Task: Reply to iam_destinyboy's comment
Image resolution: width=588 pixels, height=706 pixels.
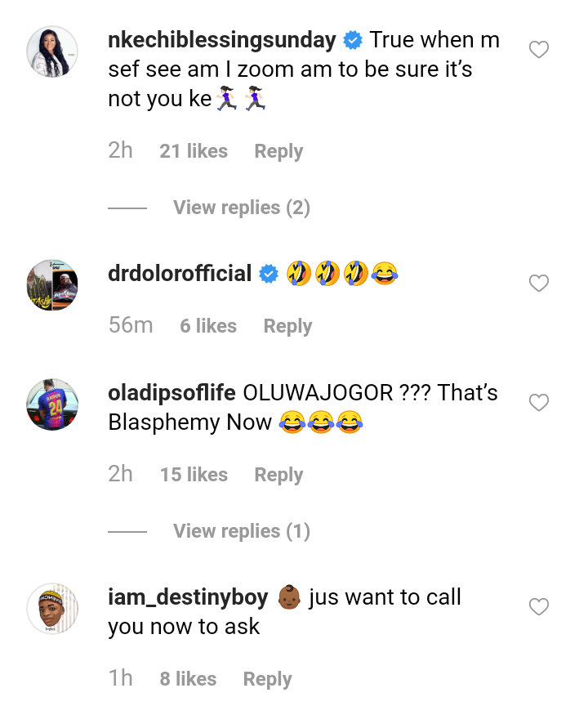Action: pyautogui.click(x=267, y=679)
